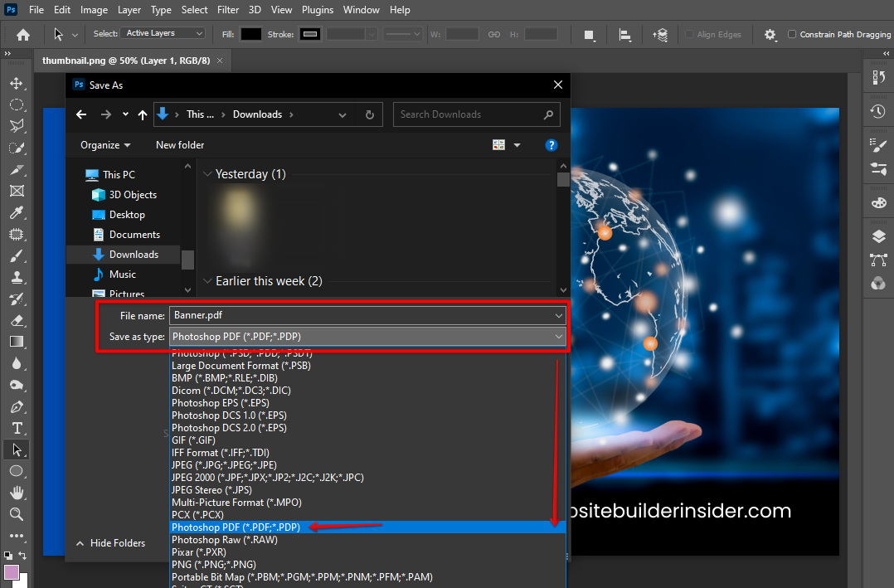Click the New folder button

[x=180, y=144]
